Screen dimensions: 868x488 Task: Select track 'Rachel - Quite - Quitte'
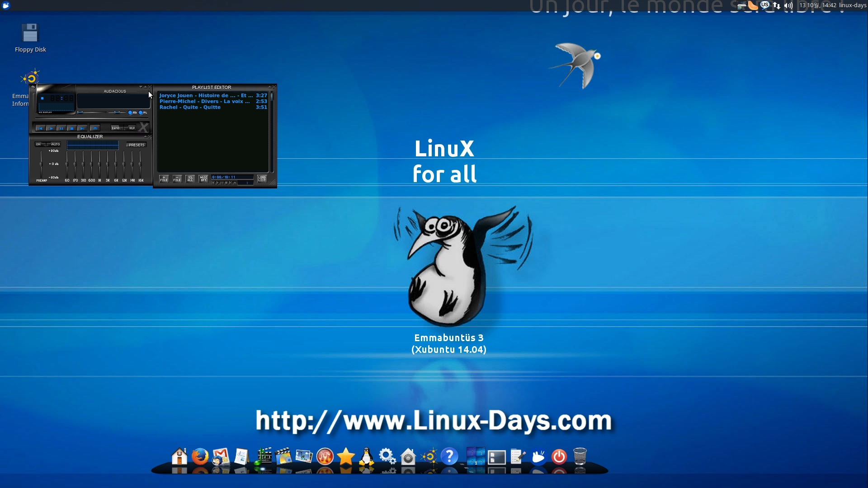213,107
